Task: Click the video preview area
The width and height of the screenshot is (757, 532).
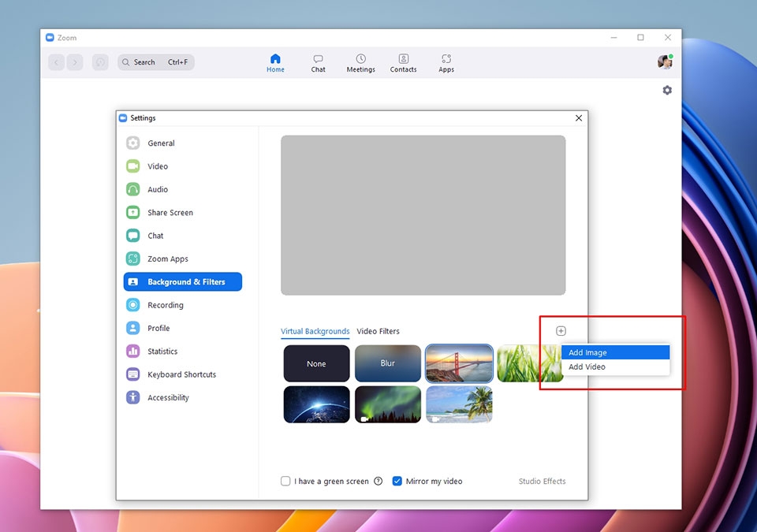Action: [x=423, y=215]
